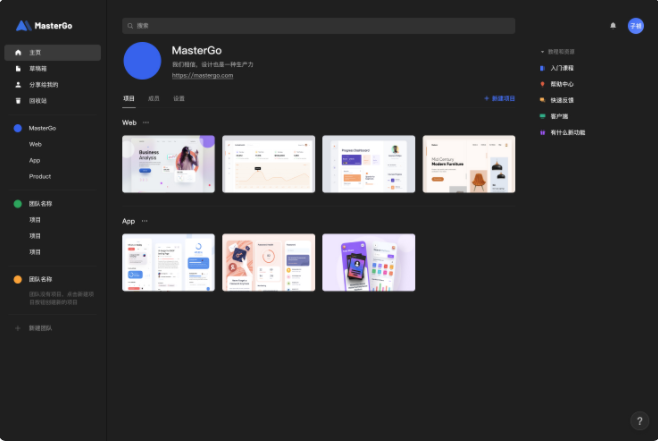
Task: Click the blue user avatar top right
Action: 635,26
